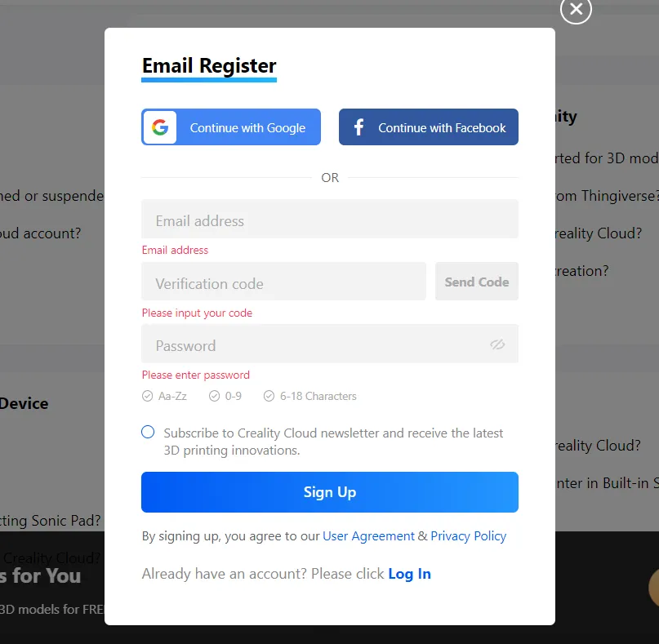The height and width of the screenshot is (644, 659).
Task: Close the Email Register dialog
Action: coord(576,9)
